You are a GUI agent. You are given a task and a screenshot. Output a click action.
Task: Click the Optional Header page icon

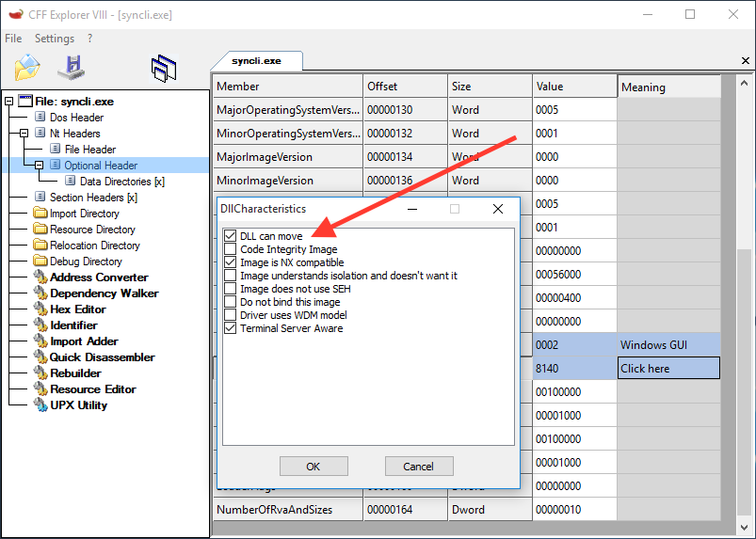[56, 165]
